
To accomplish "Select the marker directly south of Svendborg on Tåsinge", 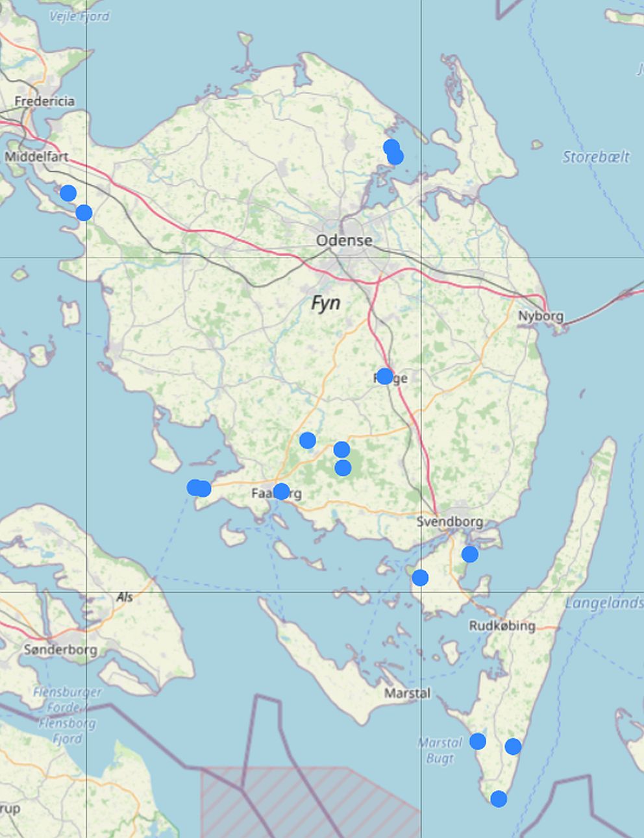I will click(x=470, y=554).
